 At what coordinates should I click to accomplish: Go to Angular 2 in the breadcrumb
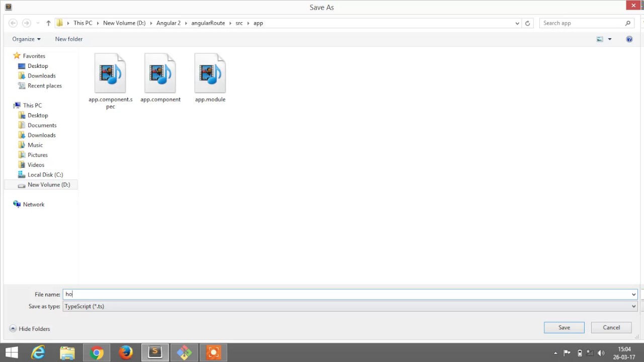(x=169, y=23)
